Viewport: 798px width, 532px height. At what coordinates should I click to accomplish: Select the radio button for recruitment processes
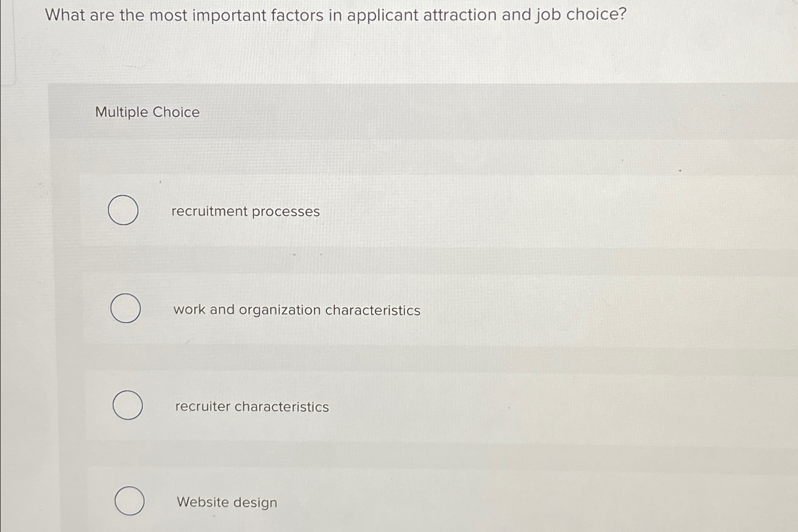pyautogui.click(x=124, y=211)
